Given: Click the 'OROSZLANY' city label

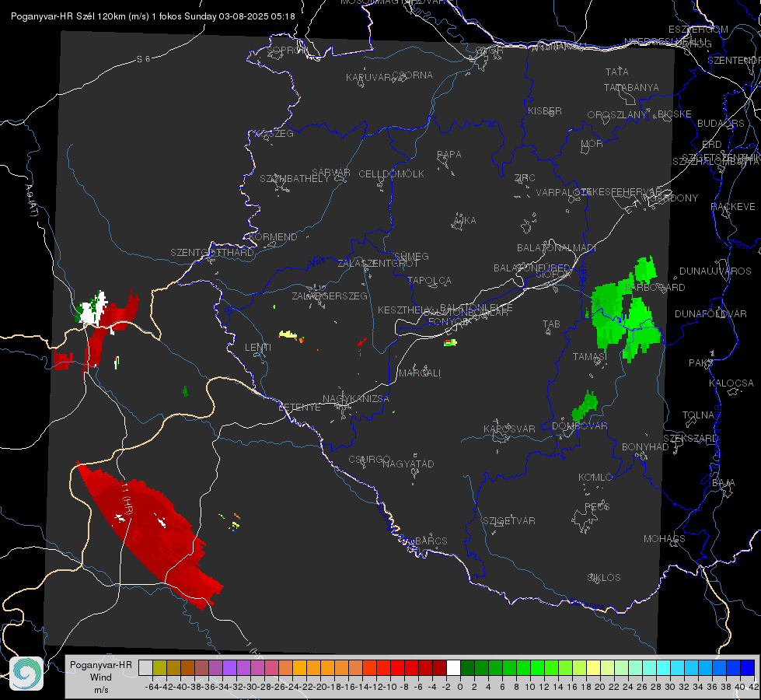Looking at the screenshot, I should 617,115.
